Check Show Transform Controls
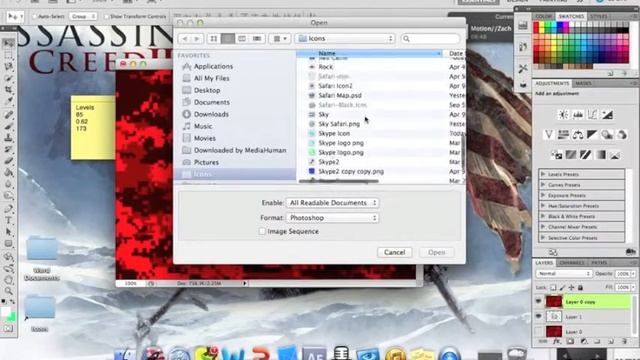Viewport: 640px width, 360px height. (106, 17)
